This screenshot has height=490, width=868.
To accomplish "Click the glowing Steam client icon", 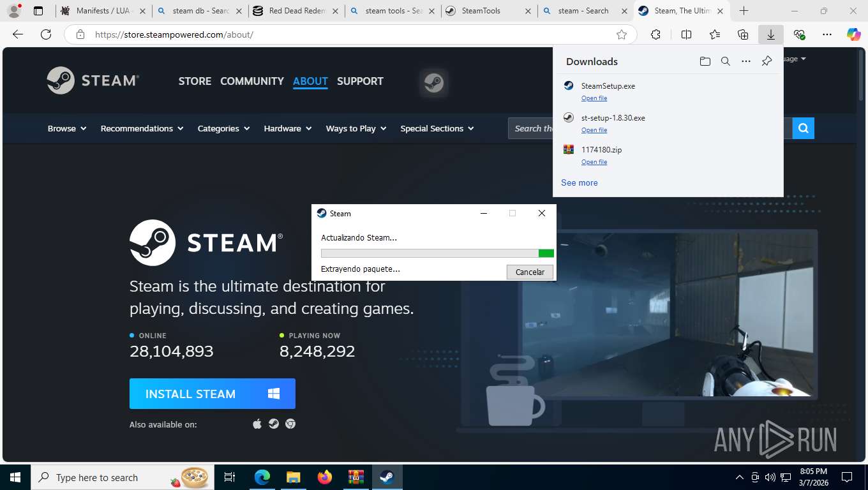I will (434, 83).
